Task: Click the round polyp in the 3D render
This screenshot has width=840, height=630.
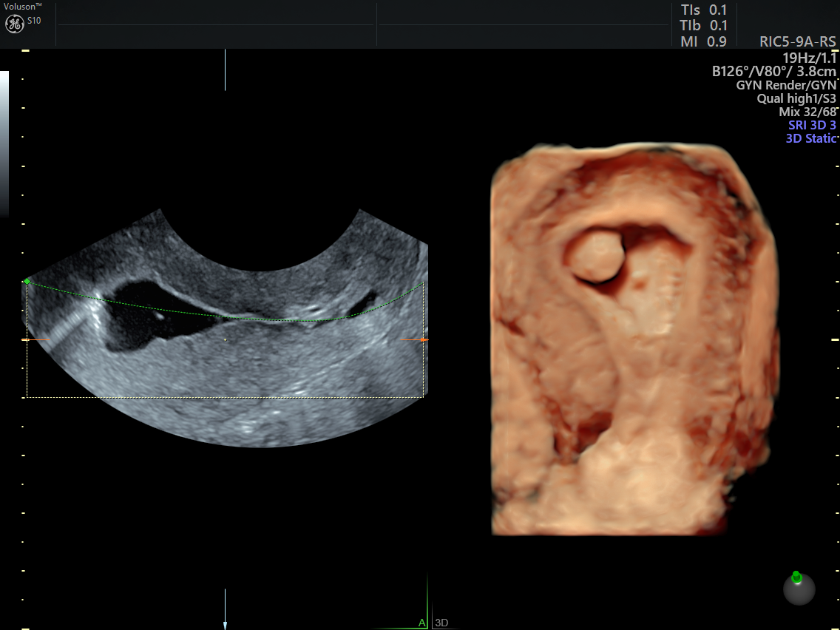Action: click(x=595, y=255)
